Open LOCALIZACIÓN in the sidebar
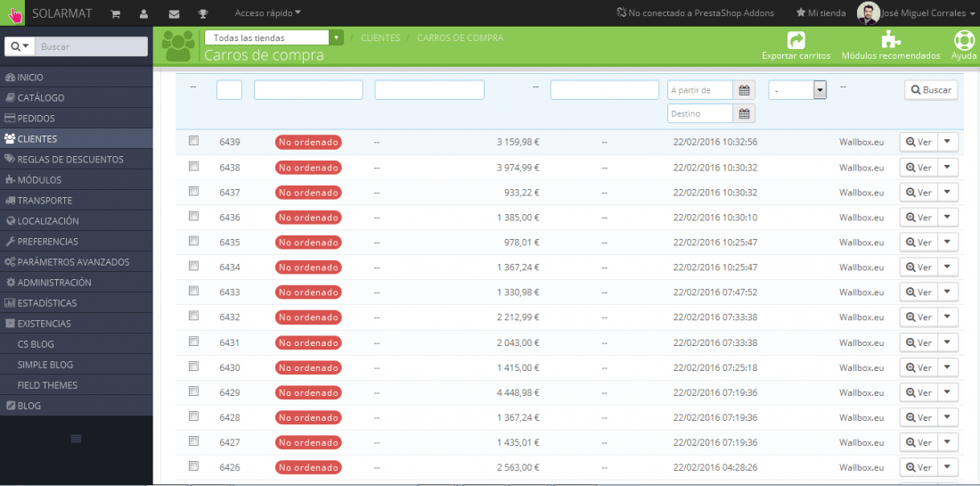 tap(77, 221)
